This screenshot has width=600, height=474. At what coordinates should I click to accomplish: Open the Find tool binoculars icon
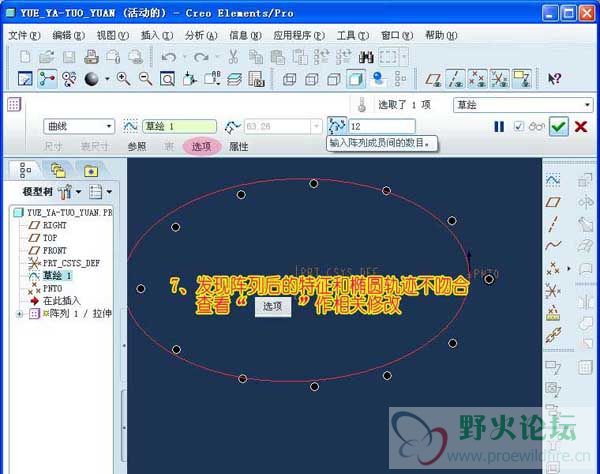tap(366, 57)
